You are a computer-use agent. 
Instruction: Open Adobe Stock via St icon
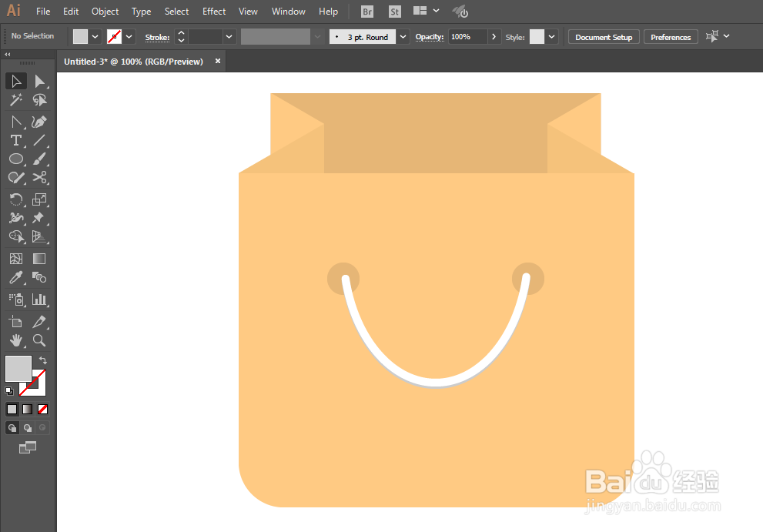(x=395, y=12)
